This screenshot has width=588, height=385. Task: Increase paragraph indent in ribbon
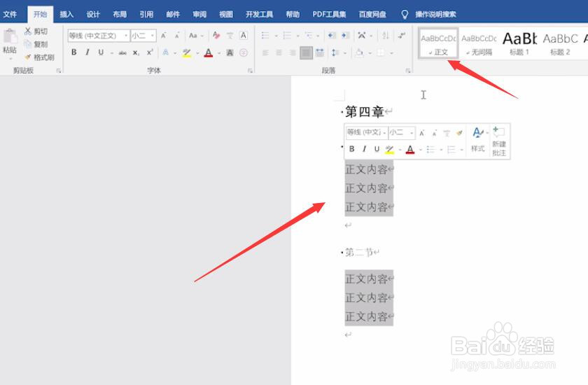click(345, 36)
